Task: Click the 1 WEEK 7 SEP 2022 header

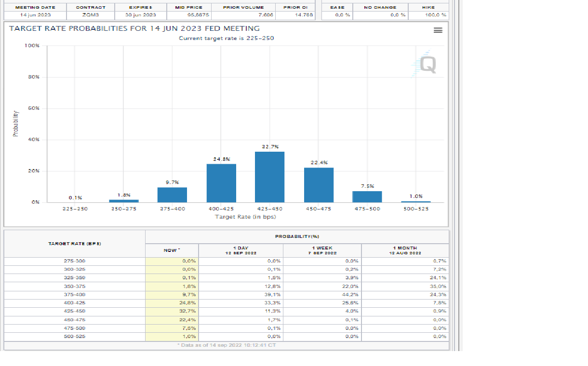Action: tap(322, 250)
